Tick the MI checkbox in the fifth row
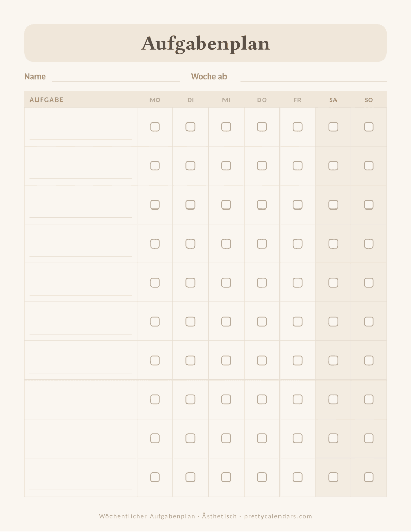The height and width of the screenshot is (532, 411). [x=227, y=282]
